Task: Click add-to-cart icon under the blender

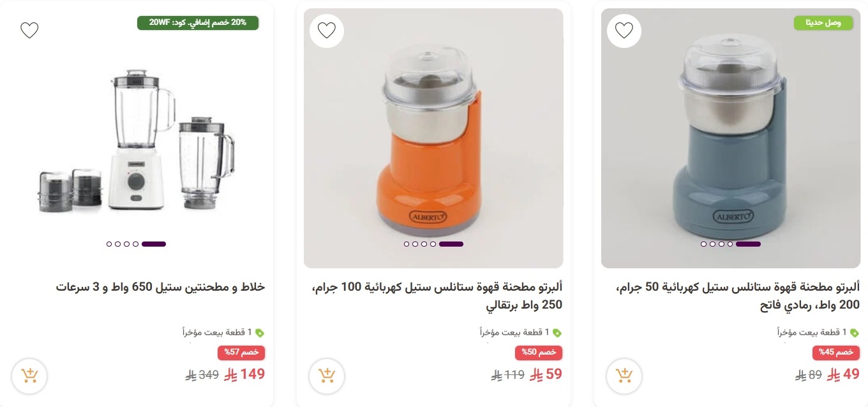Action: [29, 376]
